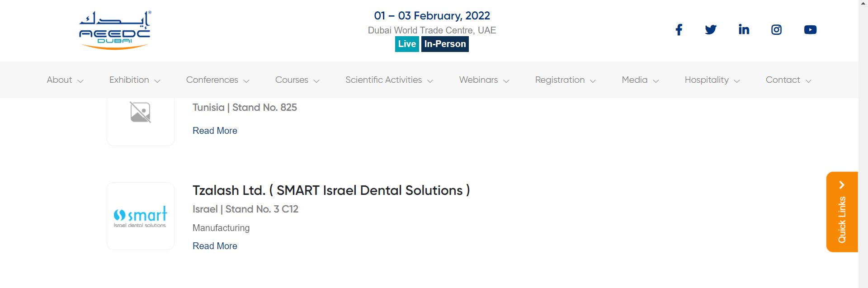
Task: Click Read More under Tzalash Ltd.
Action: point(215,246)
